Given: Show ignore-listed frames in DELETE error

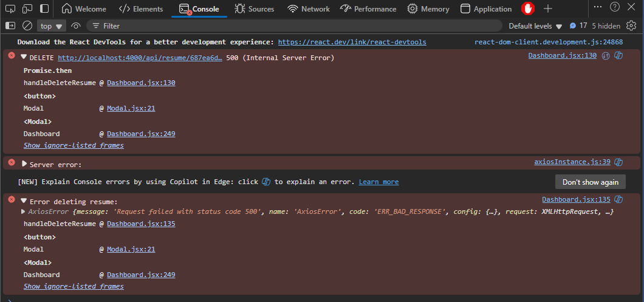Looking at the screenshot, I should 74,145.
